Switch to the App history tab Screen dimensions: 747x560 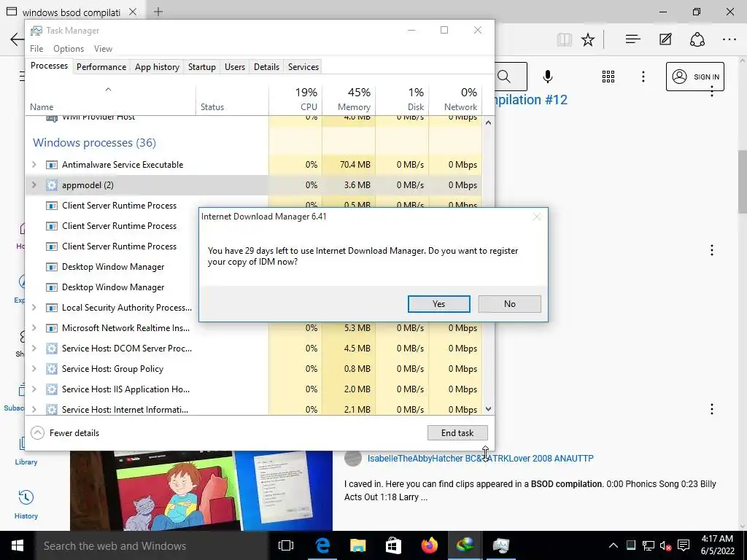[x=158, y=67]
